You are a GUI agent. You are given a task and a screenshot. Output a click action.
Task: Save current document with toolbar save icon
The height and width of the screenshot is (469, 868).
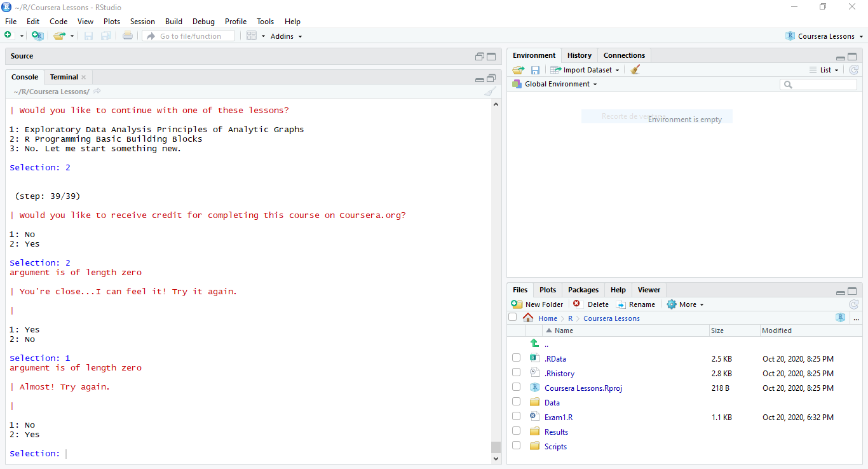tap(88, 36)
